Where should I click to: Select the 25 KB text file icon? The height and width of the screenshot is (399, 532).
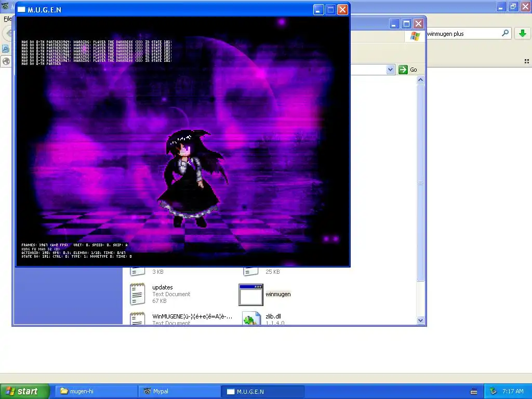251,271
